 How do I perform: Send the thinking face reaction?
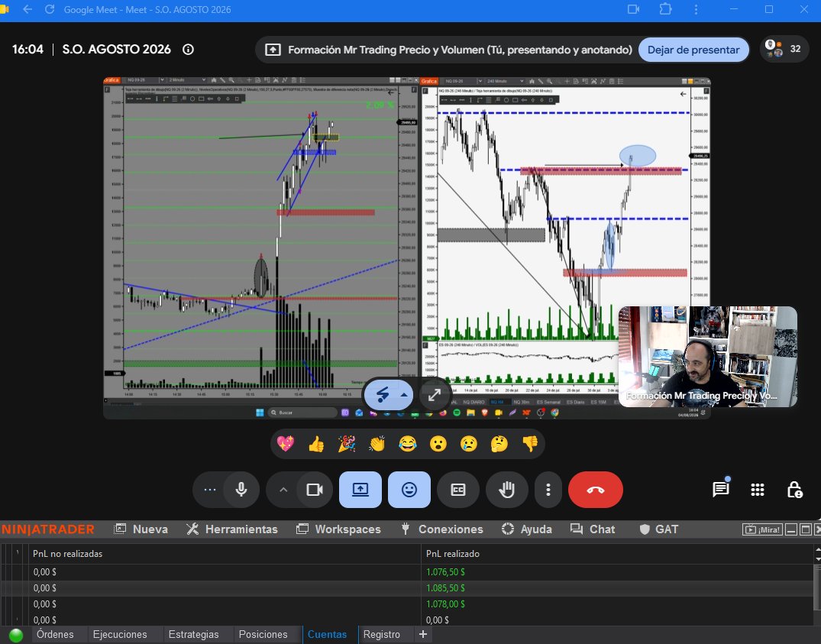[499, 444]
